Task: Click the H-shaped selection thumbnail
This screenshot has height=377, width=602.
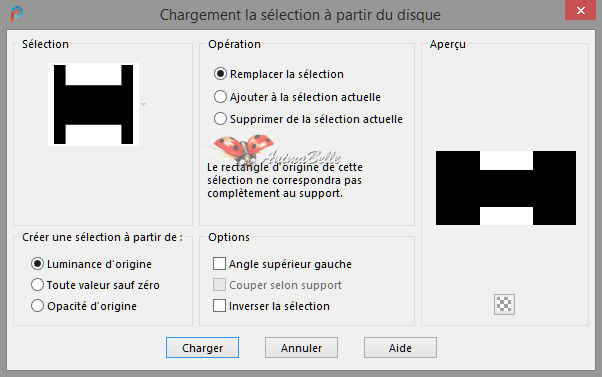Action: point(93,104)
